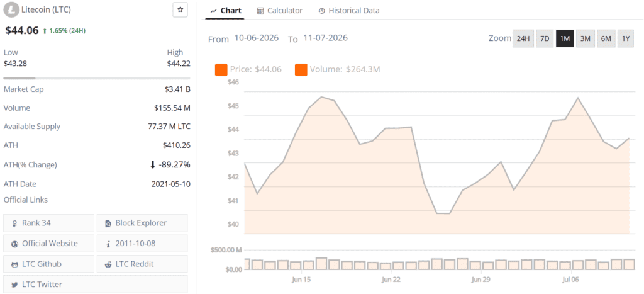This screenshot has height=294, width=644.
Task: Click the $500.00 M volume axis label
Action: click(225, 250)
